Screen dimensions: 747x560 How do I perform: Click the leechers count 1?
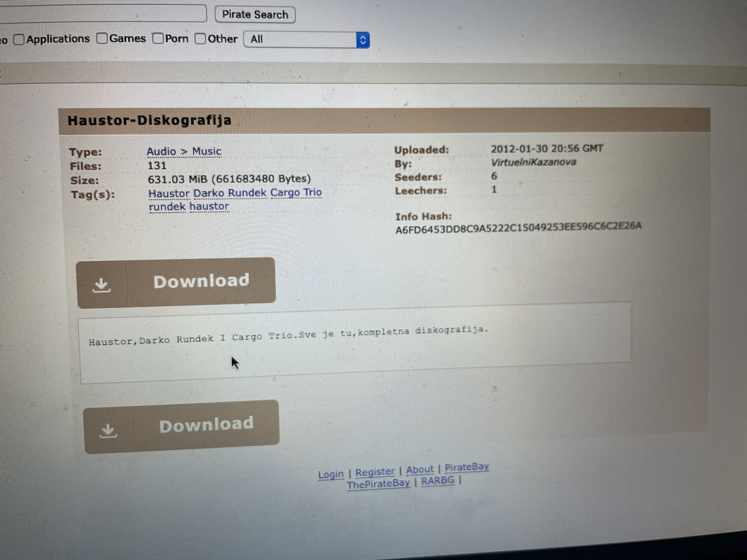click(494, 190)
